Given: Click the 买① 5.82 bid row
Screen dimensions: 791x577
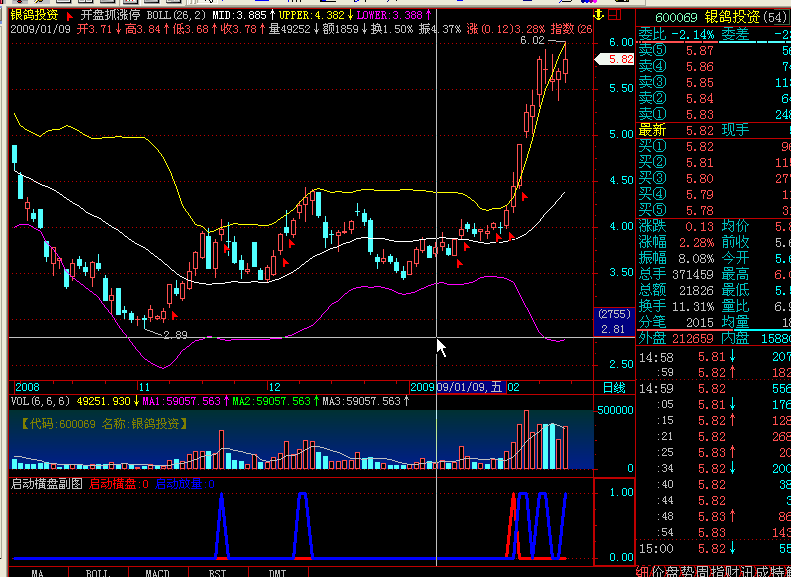Looking at the screenshot, I should pos(714,147).
